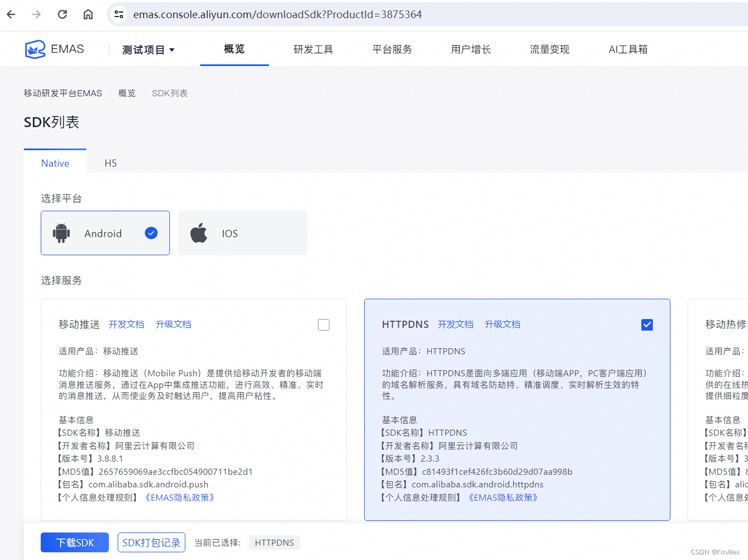748x560 pixels.
Task: Click package name com.alibaba.sdk.android.push
Action: [x=148, y=484]
